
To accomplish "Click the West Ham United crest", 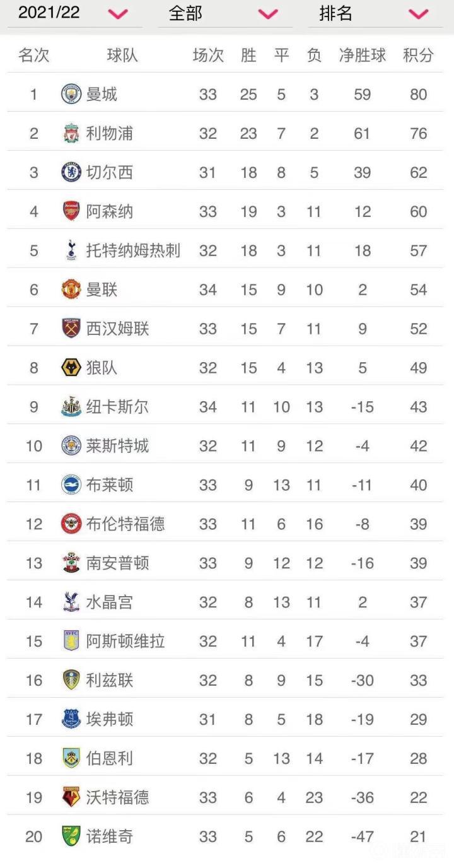I will point(71,329).
